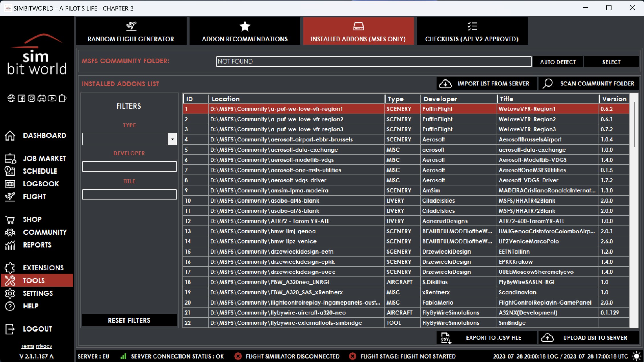Open the Privacy link
This screenshot has width=644, height=362.
click(44, 346)
